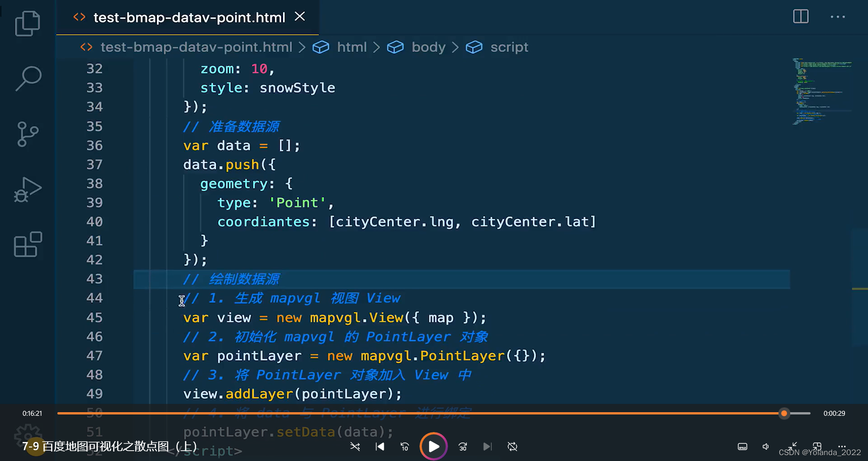This screenshot has height=461, width=868.
Task: Seek on the video progress bar
Action: click(434, 413)
